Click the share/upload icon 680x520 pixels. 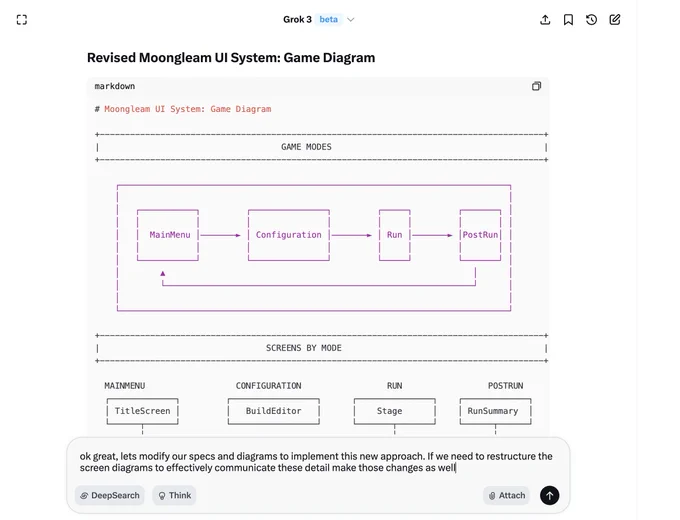(545, 20)
